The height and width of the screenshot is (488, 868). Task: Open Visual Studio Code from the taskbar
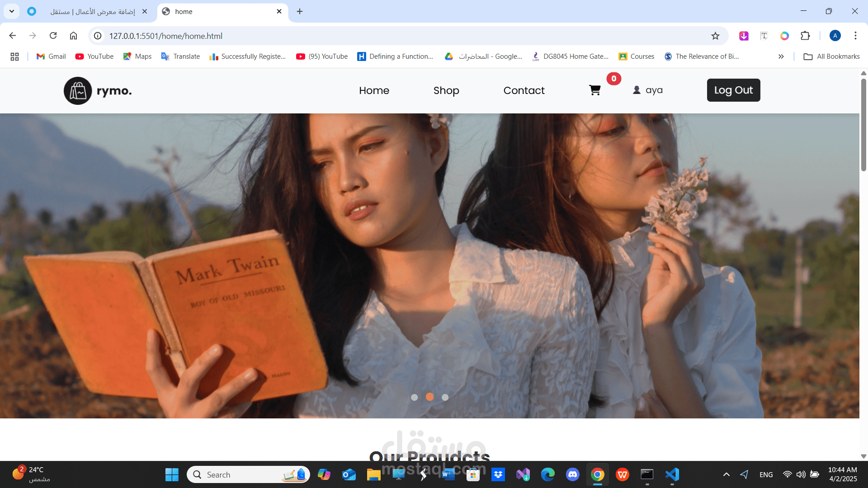coord(672,474)
